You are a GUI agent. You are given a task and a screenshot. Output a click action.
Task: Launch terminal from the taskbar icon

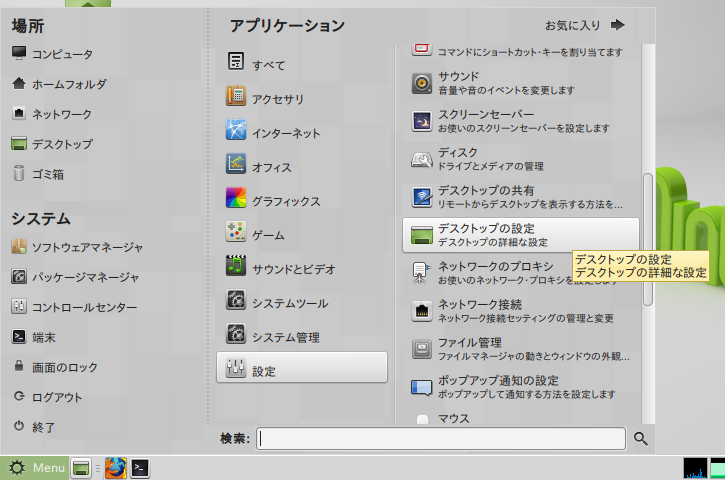[142, 467]
